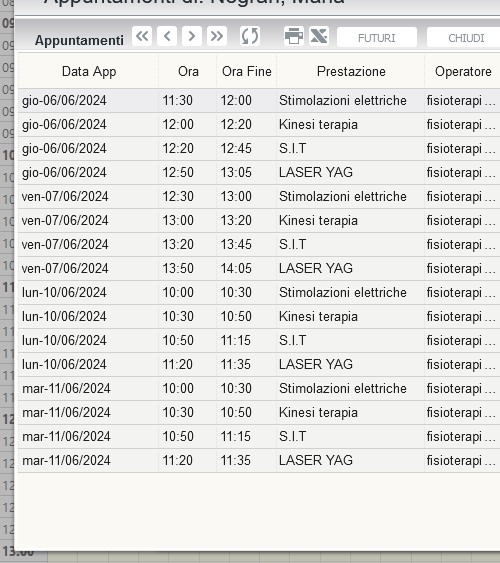Select ven-07/06/2024 LASER YAG appointment row
The height and width of the screenshot is (563, 500).
(259, 268)
